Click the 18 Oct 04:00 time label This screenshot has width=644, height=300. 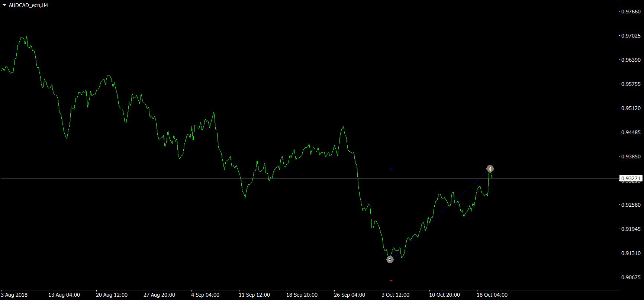(x=492, y=295)
